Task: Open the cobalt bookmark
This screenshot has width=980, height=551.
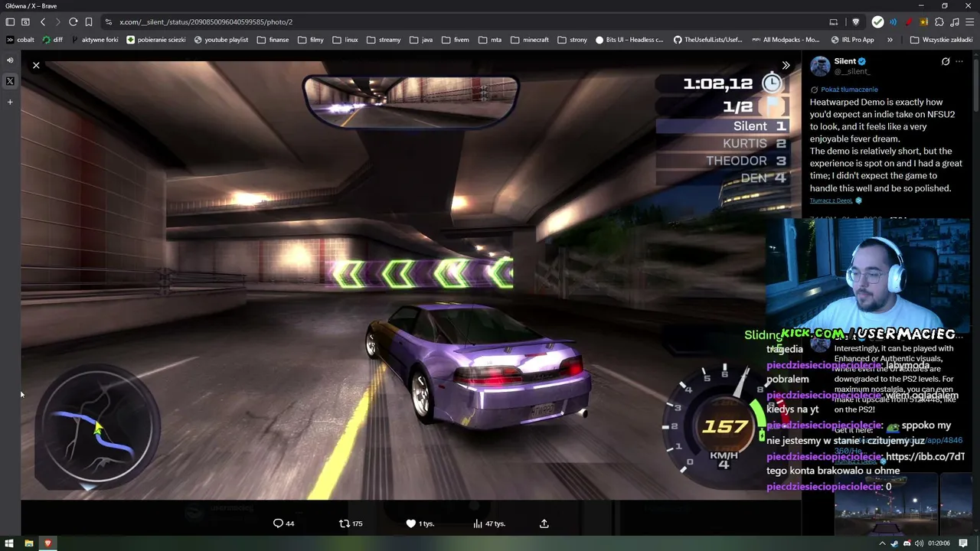Action: [21, 40]
